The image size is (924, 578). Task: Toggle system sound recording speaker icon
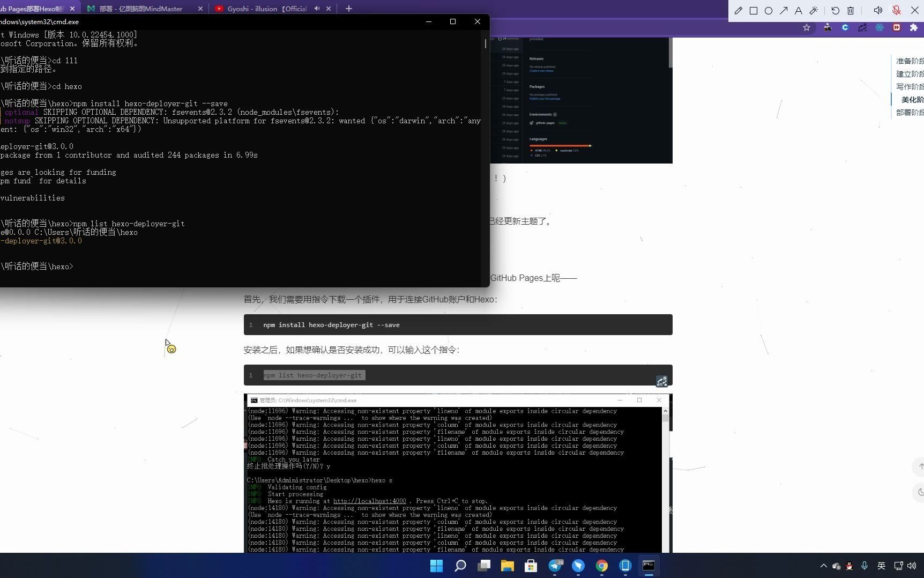coord(878,11)
